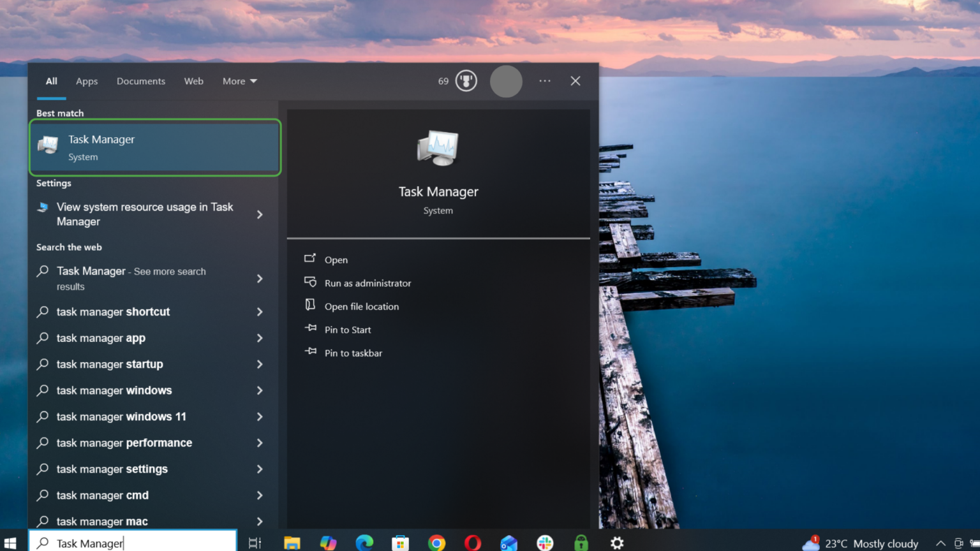Screen dimensions: 980x551
Task: Expand the More filter dropdown
Action: (240, 81)
